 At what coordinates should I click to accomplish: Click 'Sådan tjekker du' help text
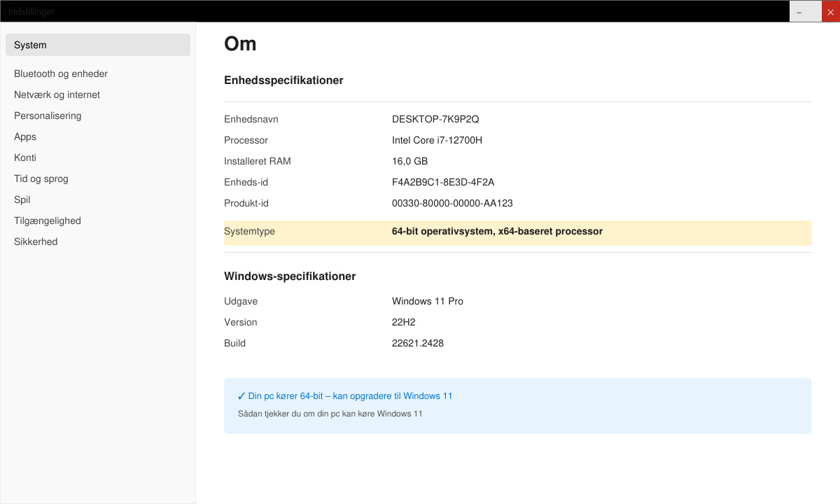[330, 414]
